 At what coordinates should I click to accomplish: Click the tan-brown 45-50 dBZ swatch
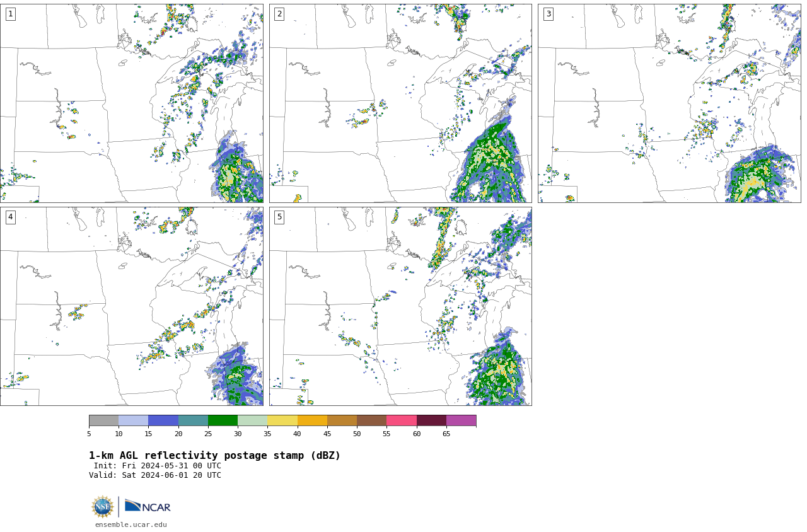342,420
